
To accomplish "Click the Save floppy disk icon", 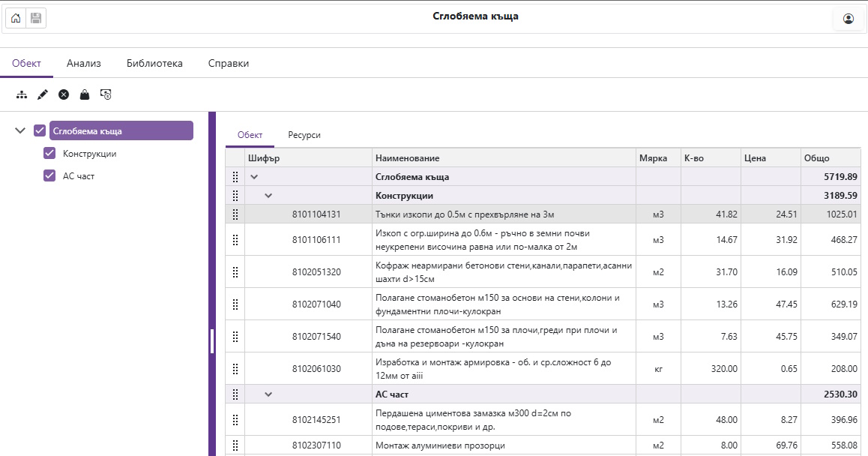I will (36, 18).
